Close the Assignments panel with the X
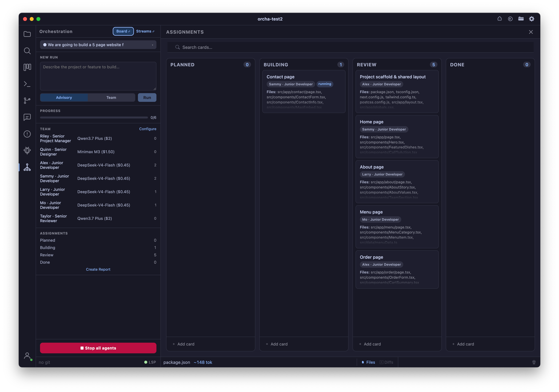 [531, 32]
